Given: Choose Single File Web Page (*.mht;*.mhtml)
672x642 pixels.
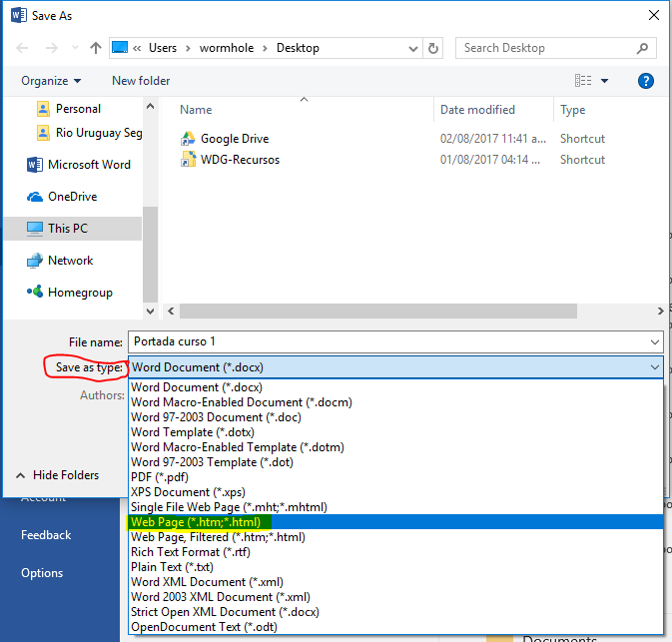Looking at the screenshot, I should click(395, 507).
